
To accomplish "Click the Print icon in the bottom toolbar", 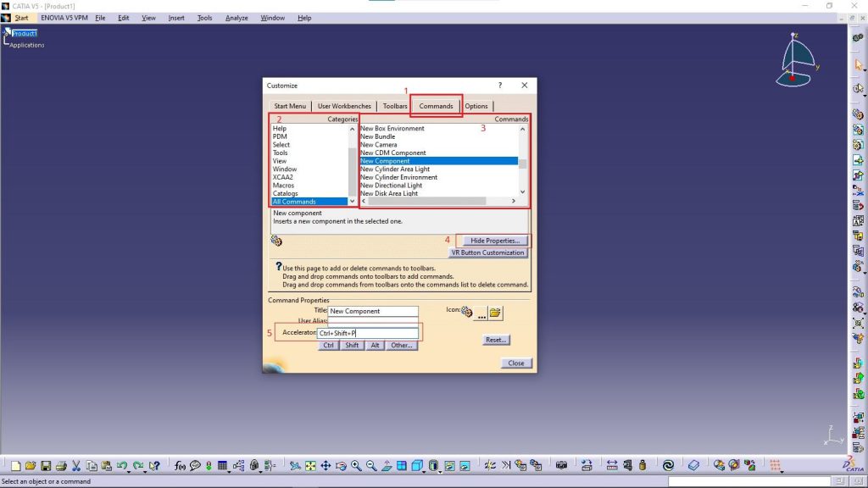I will click(x=61, y=466).
